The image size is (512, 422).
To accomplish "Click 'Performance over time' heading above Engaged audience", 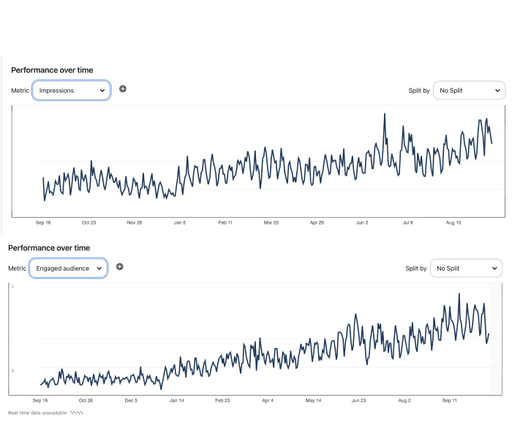I will 49,248.
